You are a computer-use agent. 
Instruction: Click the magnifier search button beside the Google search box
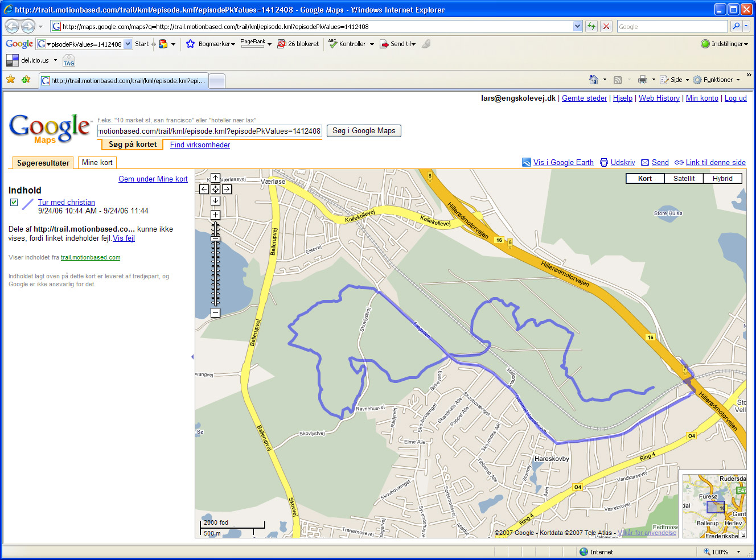(x=736, y=26)
